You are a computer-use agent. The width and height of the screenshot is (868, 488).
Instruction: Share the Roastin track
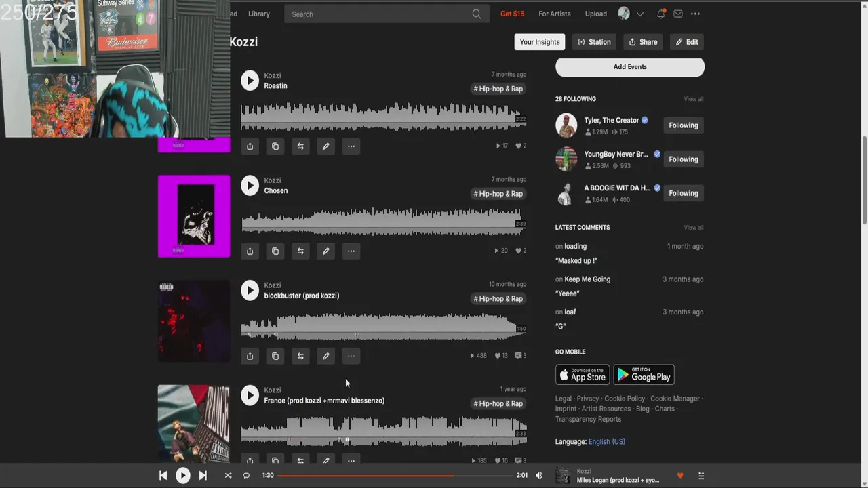click(250, 146)
